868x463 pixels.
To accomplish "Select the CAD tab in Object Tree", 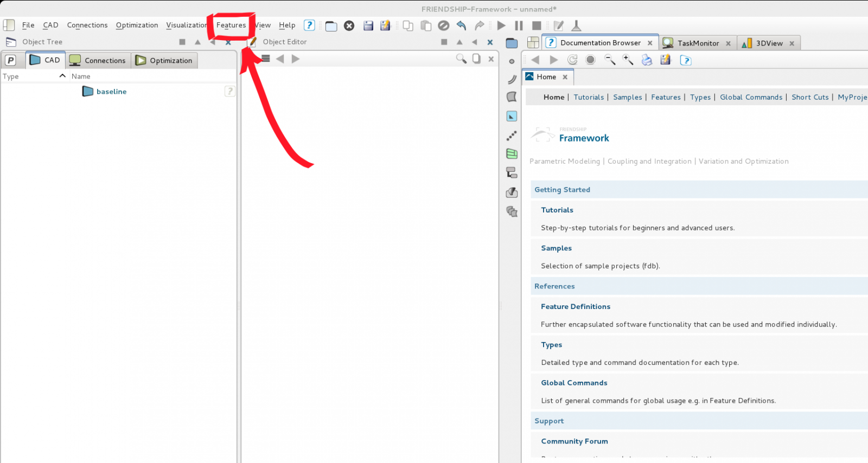I will pyautogui.click(x=45, y=60).
